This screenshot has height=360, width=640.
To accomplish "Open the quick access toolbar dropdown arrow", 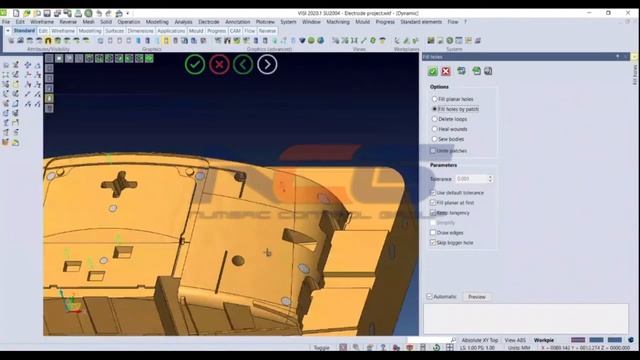I will pos(128,13).
